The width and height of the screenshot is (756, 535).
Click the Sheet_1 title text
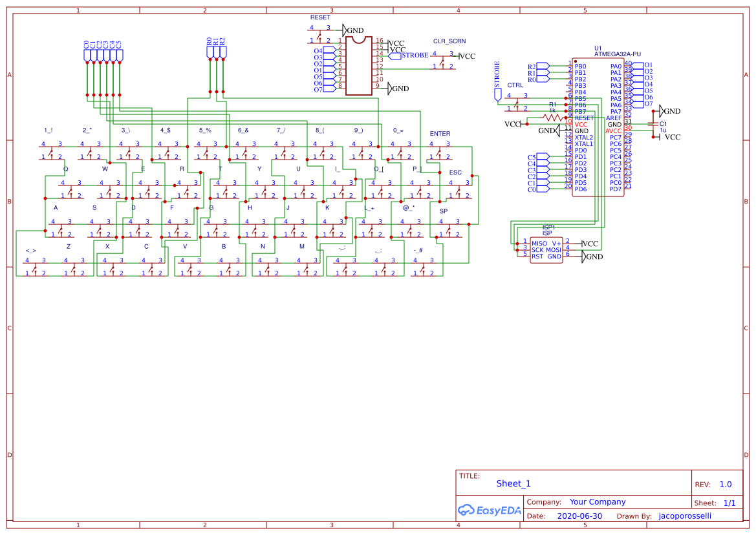coord(513,483)
